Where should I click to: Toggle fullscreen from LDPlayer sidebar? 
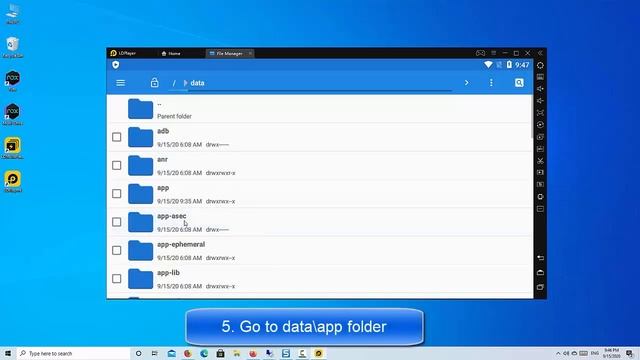point(540,112)
